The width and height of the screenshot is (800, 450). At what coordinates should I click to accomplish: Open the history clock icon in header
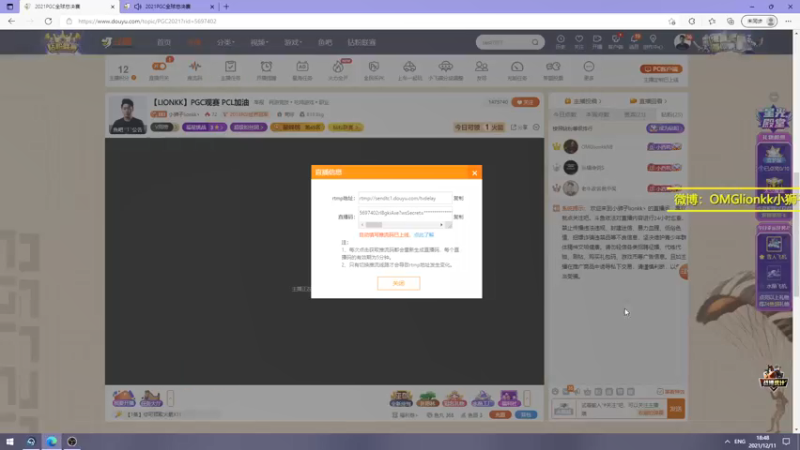click(560, 41)
